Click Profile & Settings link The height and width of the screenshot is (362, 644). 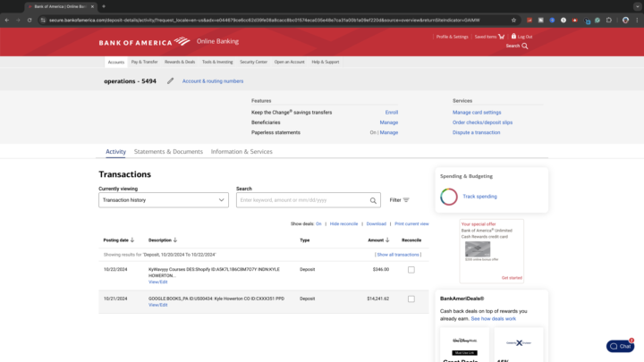[453, 37]
